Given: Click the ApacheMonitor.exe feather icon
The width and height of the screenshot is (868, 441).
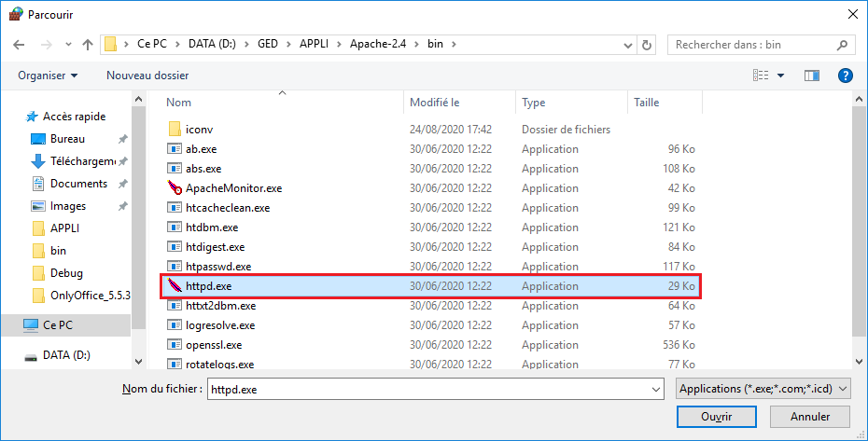Looking at the screenshot, I should [x=175, y=188].
